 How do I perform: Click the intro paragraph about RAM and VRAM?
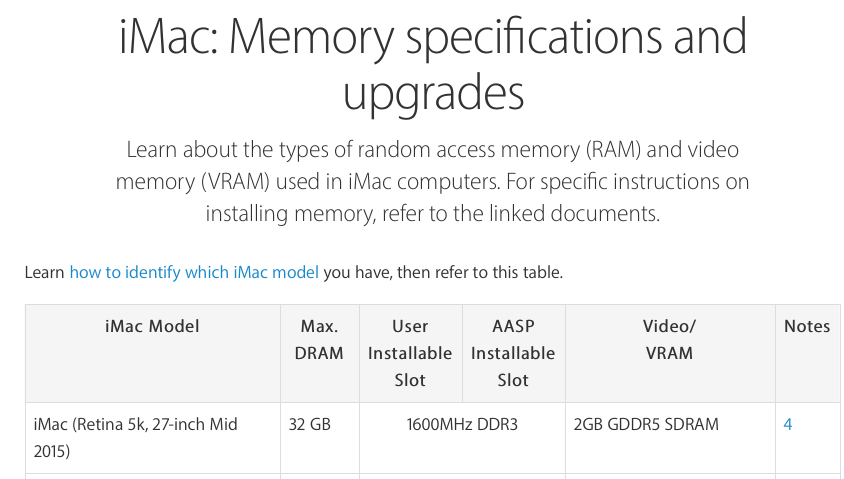point(433,181)
